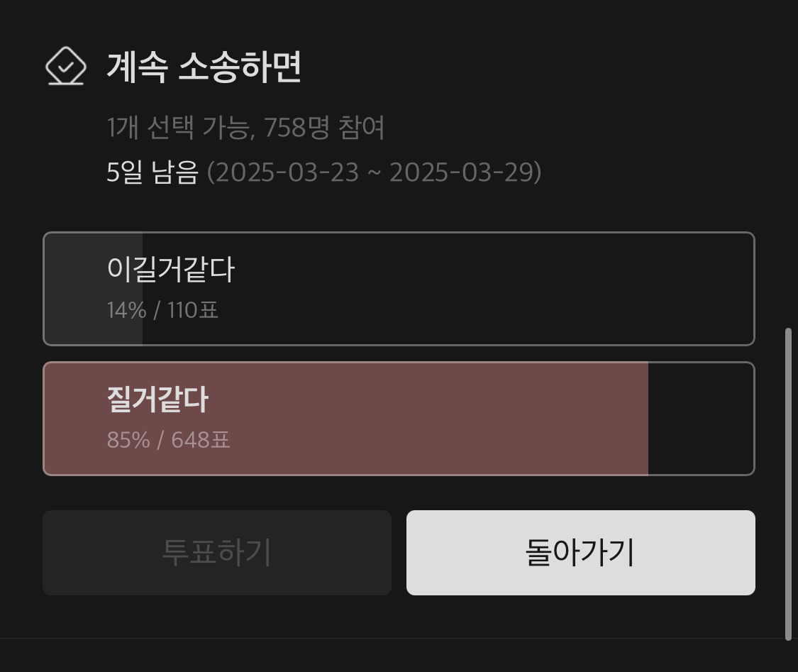Click the '5일 남음' remaining time label
This screenshot has height=672, width=798.
pyautogui.click(x=152, y=172)
